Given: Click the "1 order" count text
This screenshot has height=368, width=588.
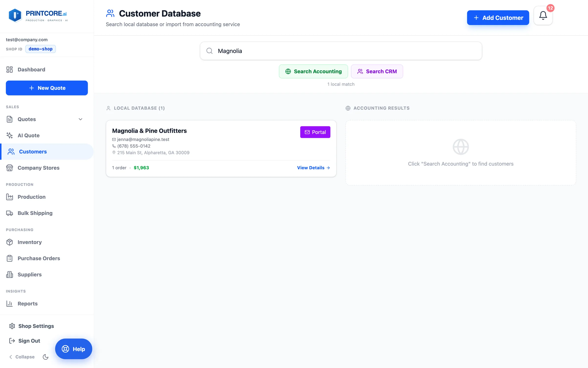Looking at the screenshot, I should click(119, 168).
